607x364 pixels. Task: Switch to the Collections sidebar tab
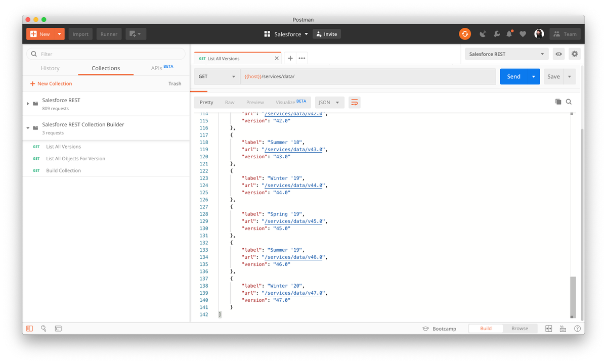(106, 68)
